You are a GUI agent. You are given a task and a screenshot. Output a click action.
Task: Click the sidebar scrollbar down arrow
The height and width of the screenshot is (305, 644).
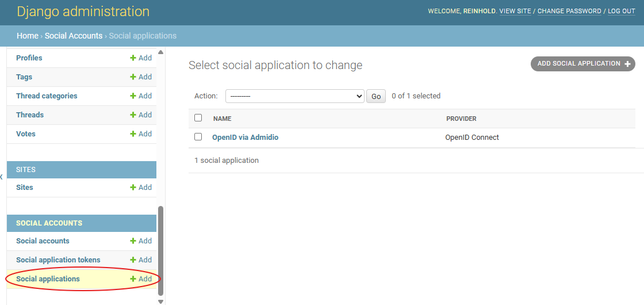(160, 301)
